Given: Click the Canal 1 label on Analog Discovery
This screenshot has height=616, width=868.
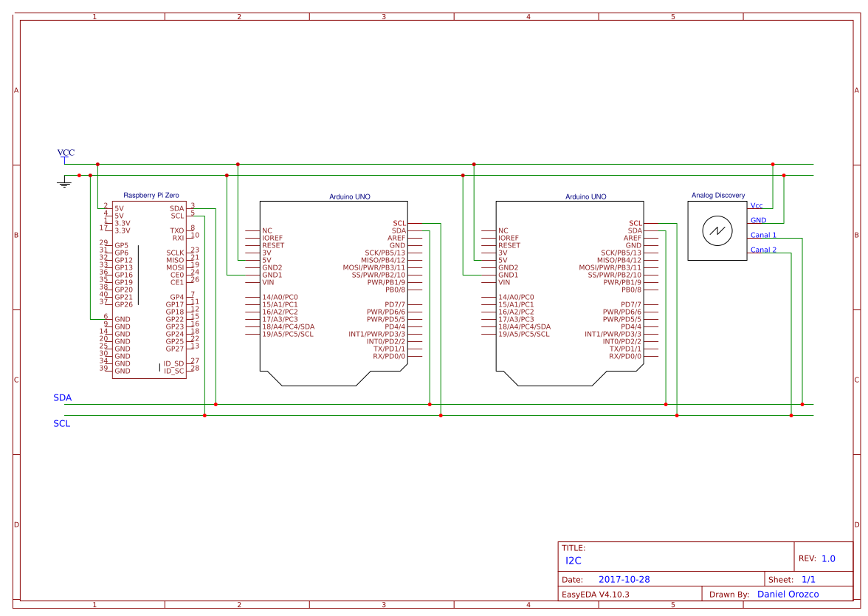Looking at the screenshot, I should pyautogui.click(x=764, y=235).
